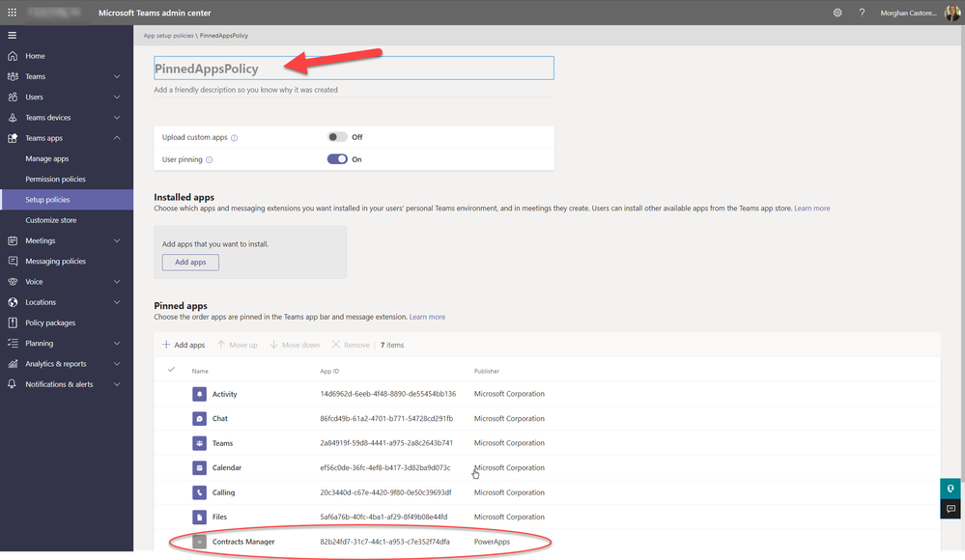Open the feedback chat widget at right edge
This screenshot has width=965, height=560.
(x=951, y=508)
